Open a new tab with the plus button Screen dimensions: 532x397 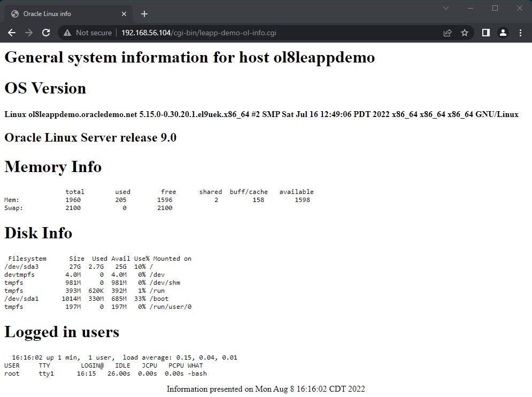point(144,13)
